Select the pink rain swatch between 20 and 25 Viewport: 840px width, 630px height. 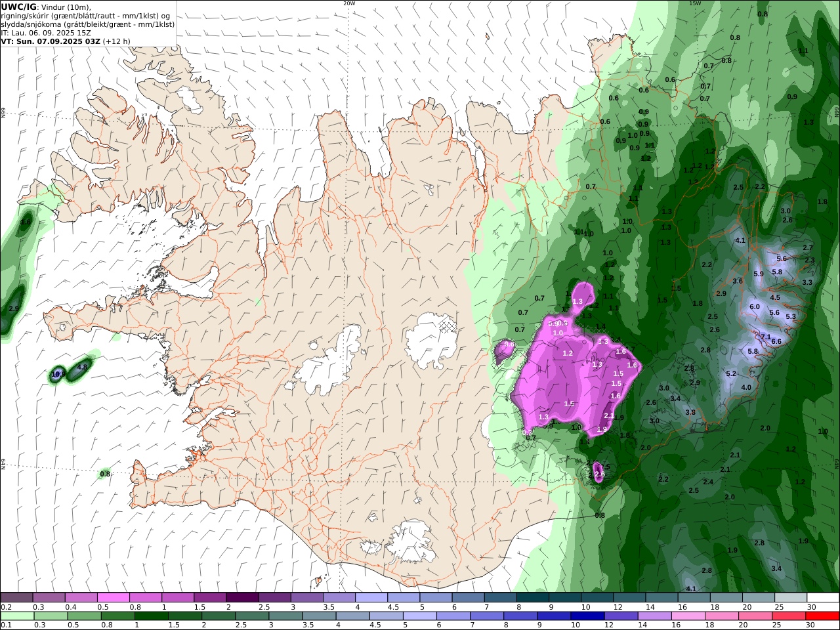click(755, 616)
